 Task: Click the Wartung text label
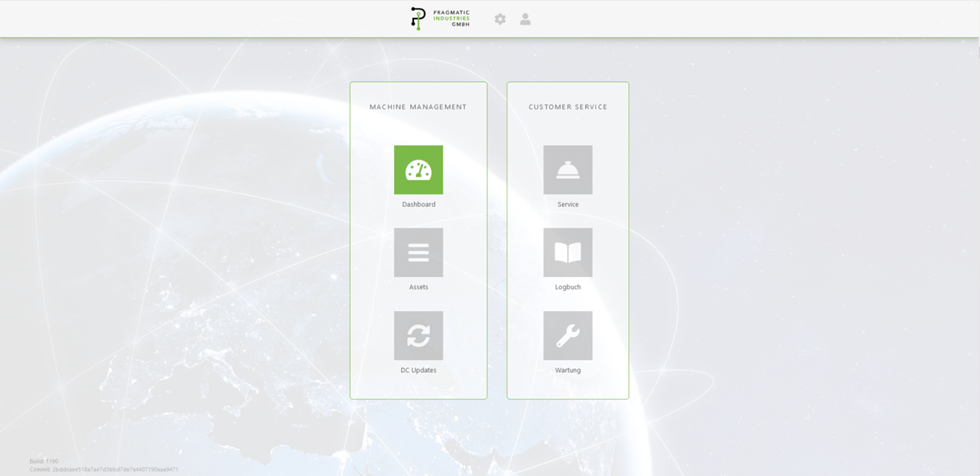coord(568,370)
